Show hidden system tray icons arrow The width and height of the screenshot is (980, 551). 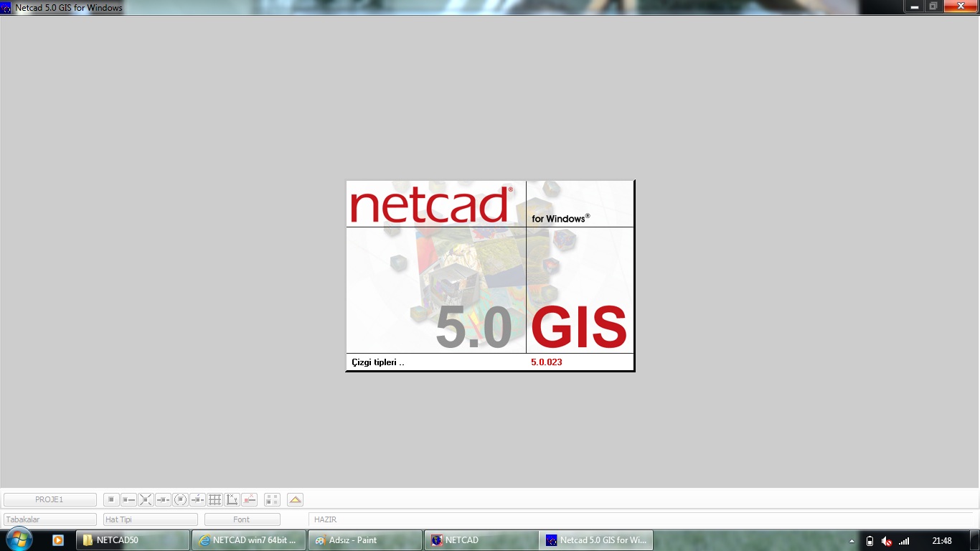pyautogui.click(x=852, y=541)
